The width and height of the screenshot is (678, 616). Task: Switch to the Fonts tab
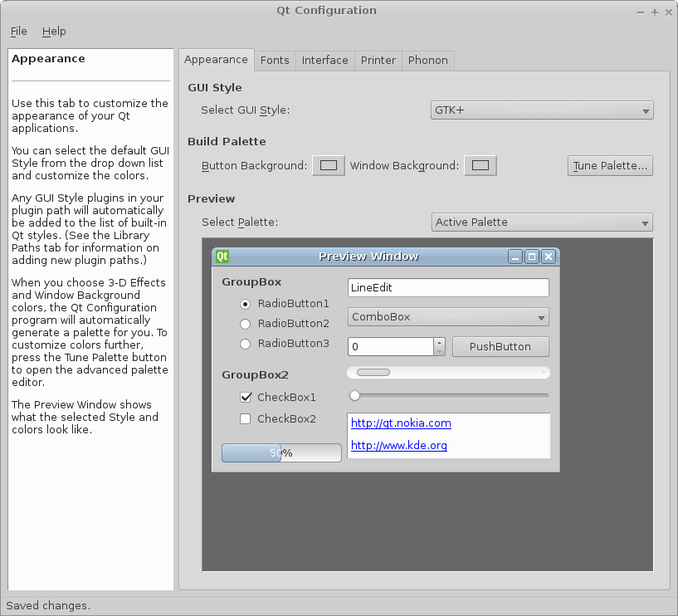(275, 60)
